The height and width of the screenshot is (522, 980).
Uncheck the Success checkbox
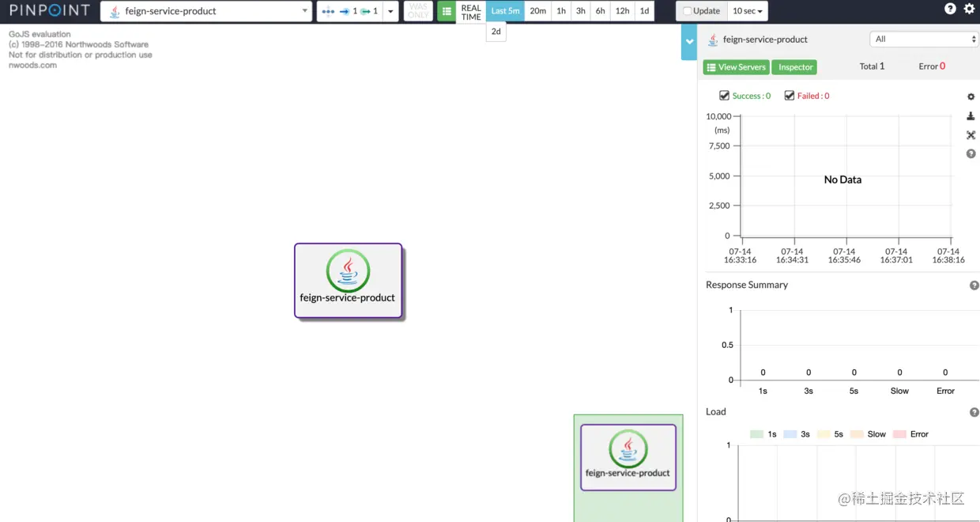click(x=724, y=96)
